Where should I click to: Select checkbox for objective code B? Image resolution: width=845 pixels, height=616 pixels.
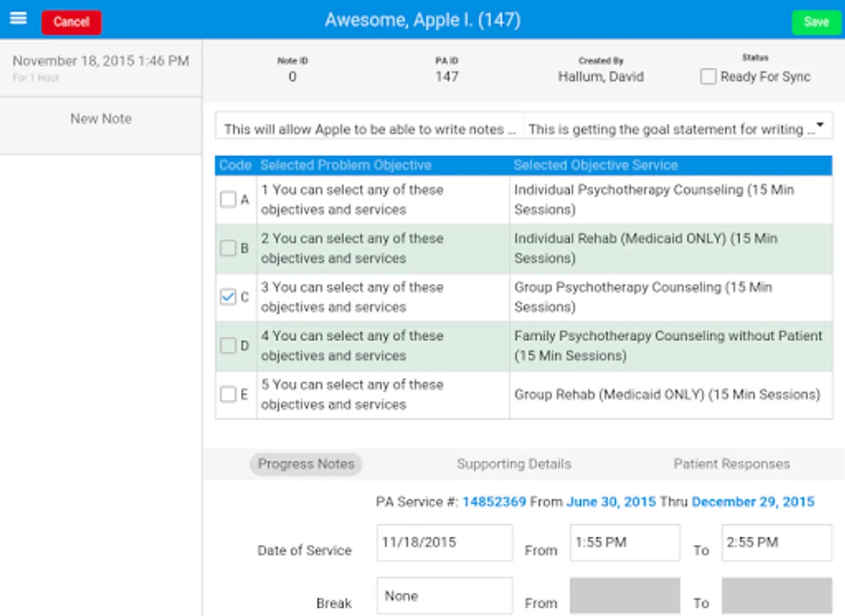point(228,248)
